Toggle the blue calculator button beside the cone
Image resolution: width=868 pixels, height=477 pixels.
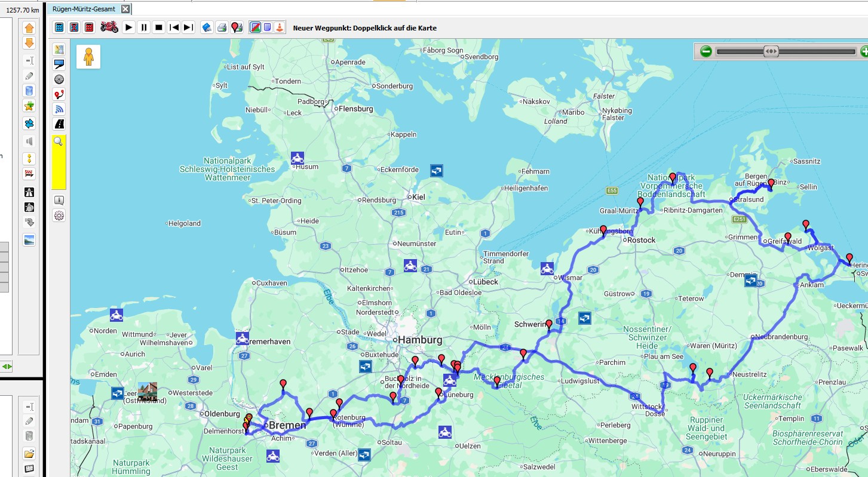click(267, 27)
